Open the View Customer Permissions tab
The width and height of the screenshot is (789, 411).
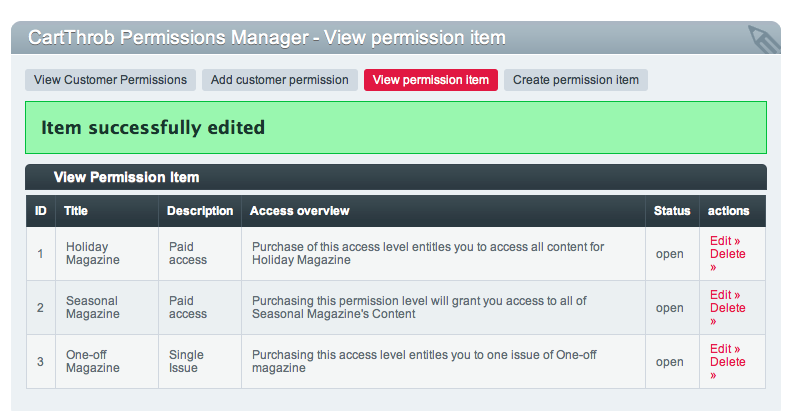110,80
